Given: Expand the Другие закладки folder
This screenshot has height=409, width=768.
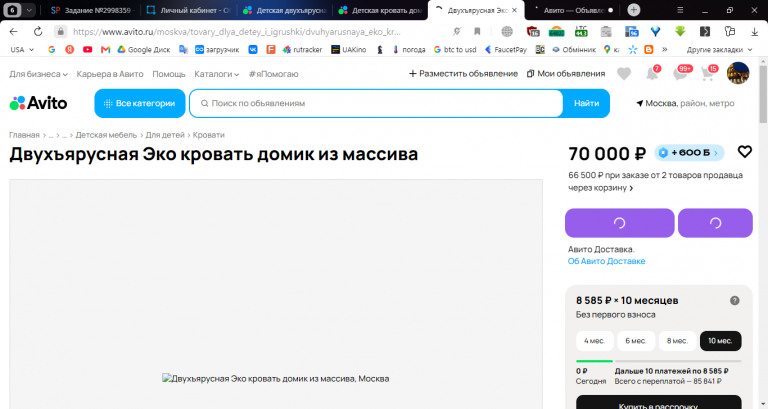Looking at the screenshot, I should [x=719, y=49].
